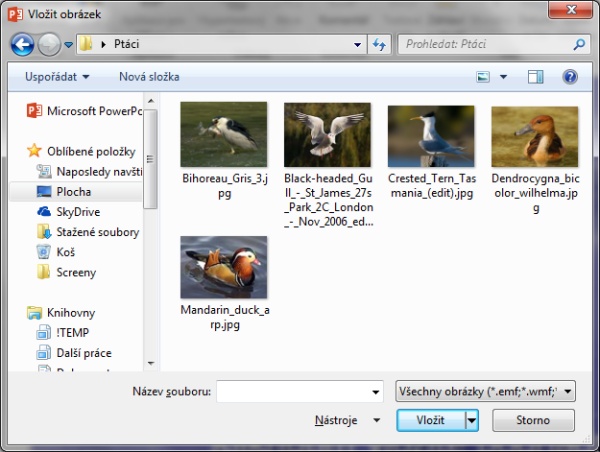Image resolution: width=600 pixels, height=452 pixels.
Task: Close the Vložit obrázek dialog
Action: click(570, 10)
